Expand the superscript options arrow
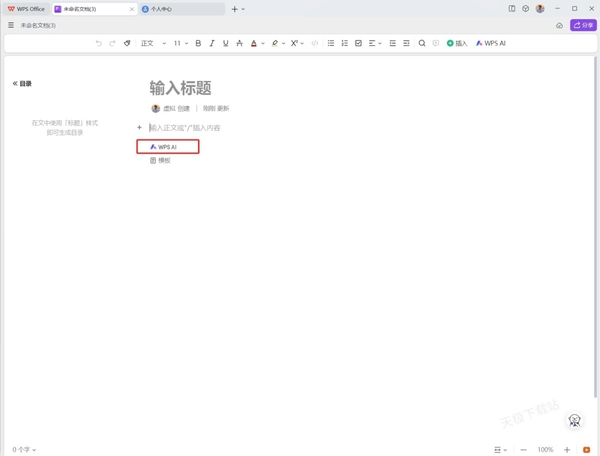 pyautogui.click(x=302, y=43)
